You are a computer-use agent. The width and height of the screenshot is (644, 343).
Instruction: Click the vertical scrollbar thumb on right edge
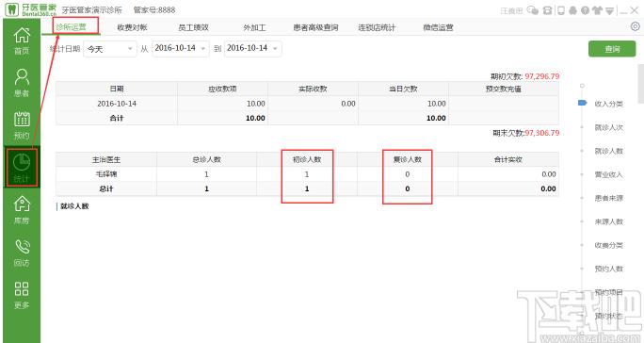coord(641,84)
